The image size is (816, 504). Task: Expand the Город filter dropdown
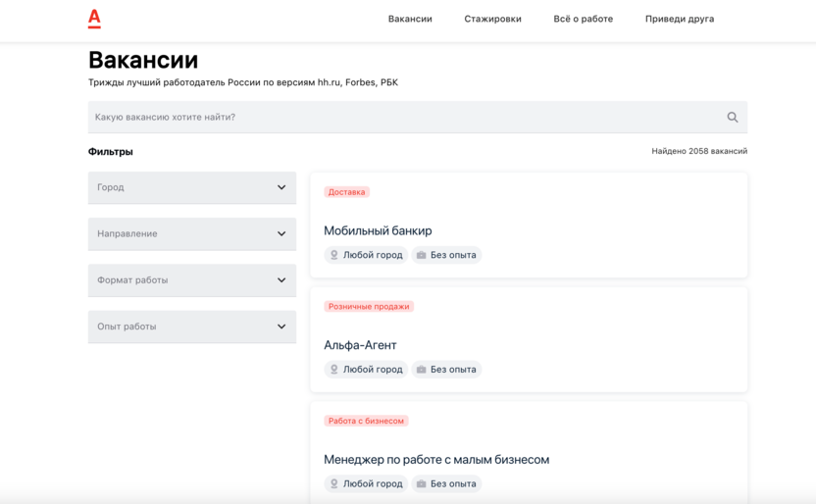click(192, 187)
